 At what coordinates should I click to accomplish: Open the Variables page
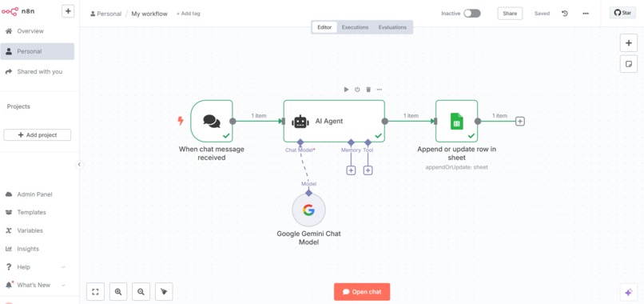[x=30, y=230]
